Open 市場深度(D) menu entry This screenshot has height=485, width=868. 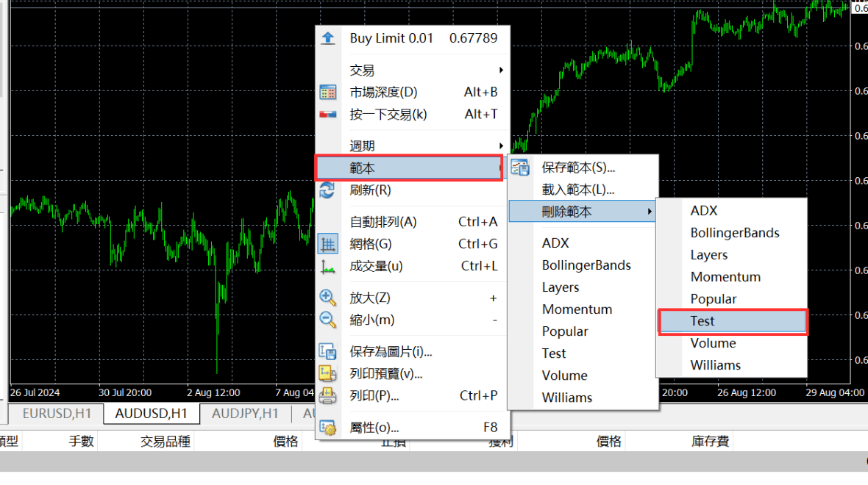(x=413, y=92)
